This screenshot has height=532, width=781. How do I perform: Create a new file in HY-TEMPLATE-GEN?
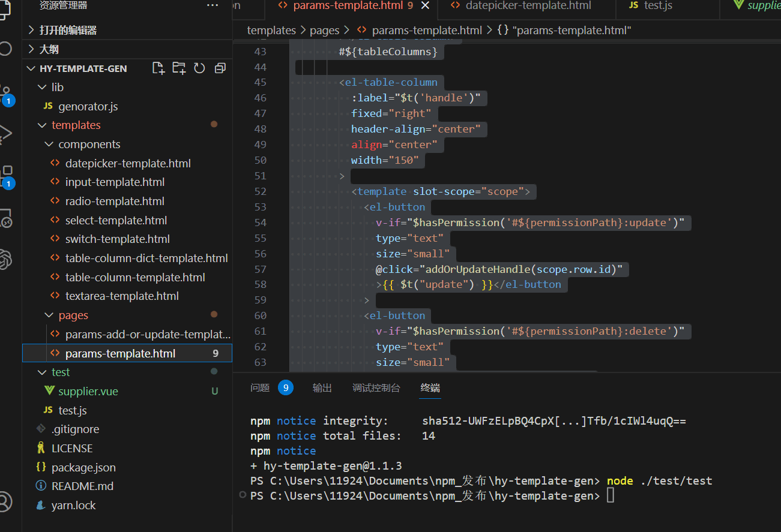[x=158, y=68]
